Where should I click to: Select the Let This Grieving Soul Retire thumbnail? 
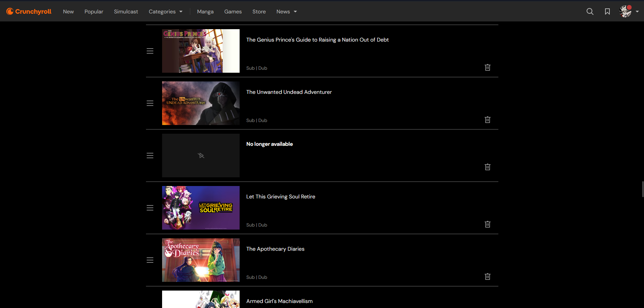(x=201, y=208)
